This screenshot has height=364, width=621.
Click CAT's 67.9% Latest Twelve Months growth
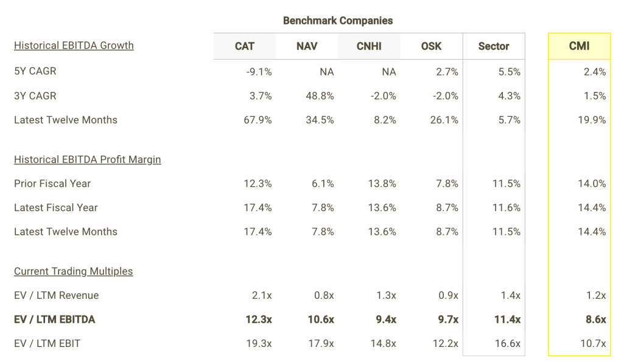tap(258, 120)
